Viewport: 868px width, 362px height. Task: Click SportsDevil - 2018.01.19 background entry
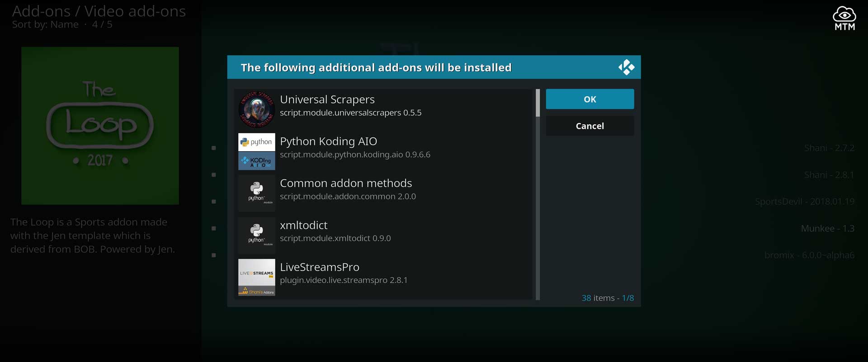[805, 201]
